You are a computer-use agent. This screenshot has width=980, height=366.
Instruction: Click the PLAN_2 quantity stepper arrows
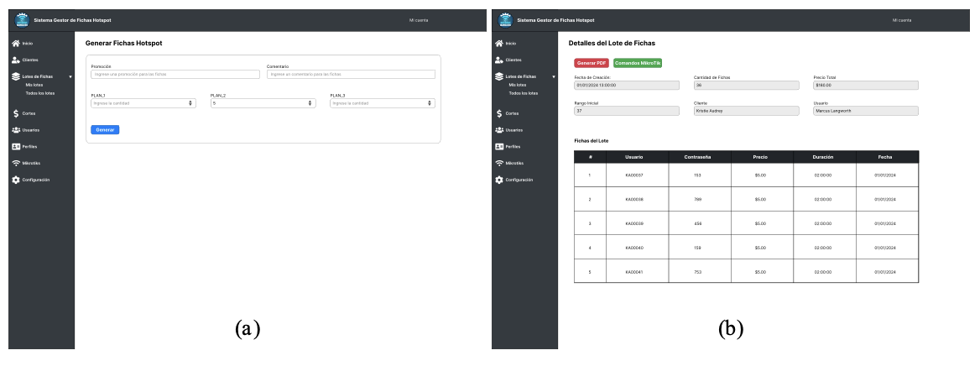pyautogui.click(x=311, y=103)
